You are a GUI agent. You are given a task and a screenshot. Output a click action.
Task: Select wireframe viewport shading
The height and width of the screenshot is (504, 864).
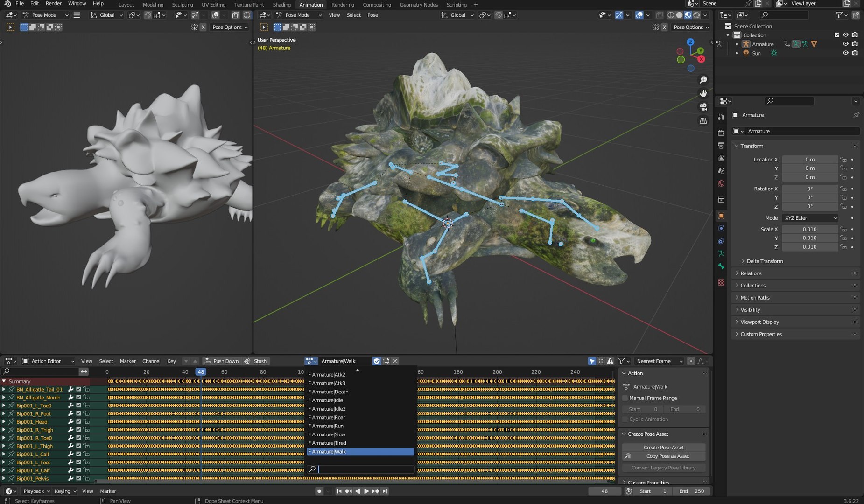671,15
